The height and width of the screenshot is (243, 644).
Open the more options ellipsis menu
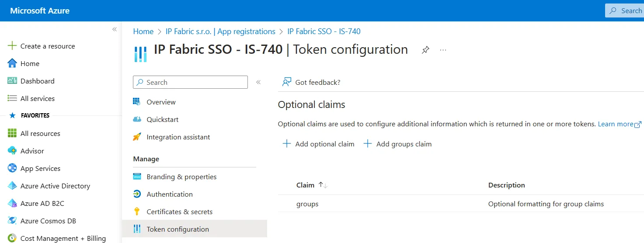coord(443,50)
